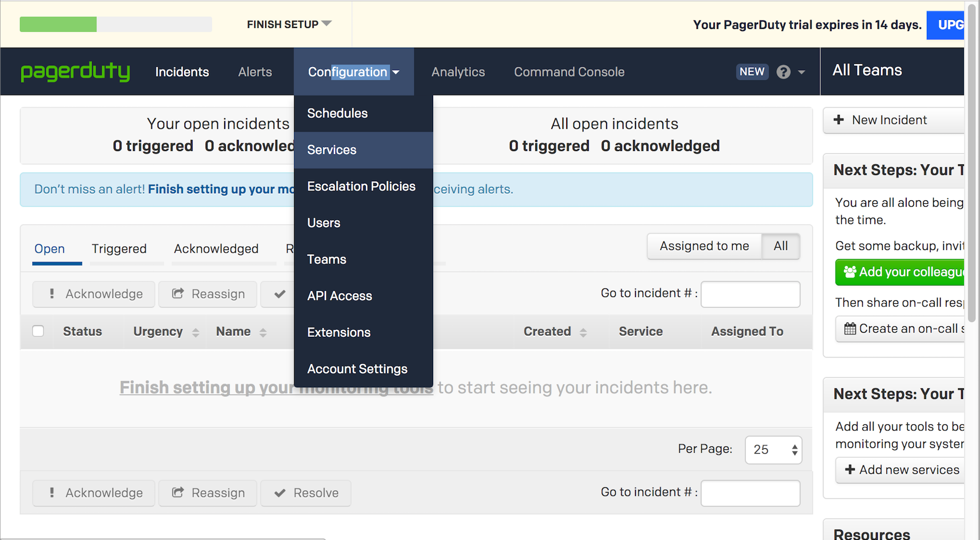Switch incident filter to All
980x540 pixels.
click(781, 246)
